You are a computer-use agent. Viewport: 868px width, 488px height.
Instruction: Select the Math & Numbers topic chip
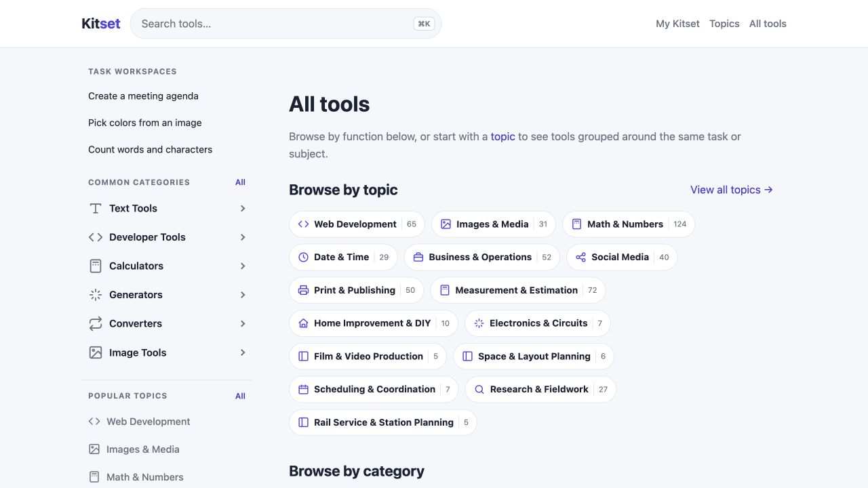(x=629, y=224)
